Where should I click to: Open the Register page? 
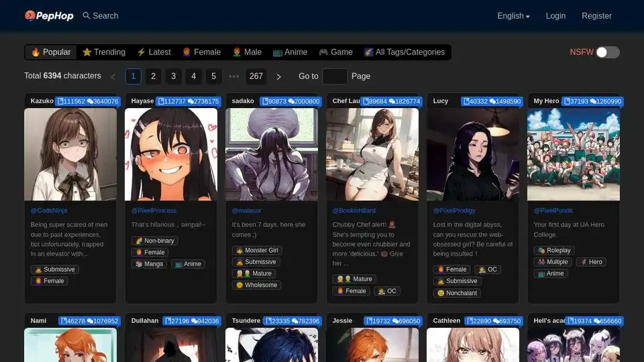(596, 15)
